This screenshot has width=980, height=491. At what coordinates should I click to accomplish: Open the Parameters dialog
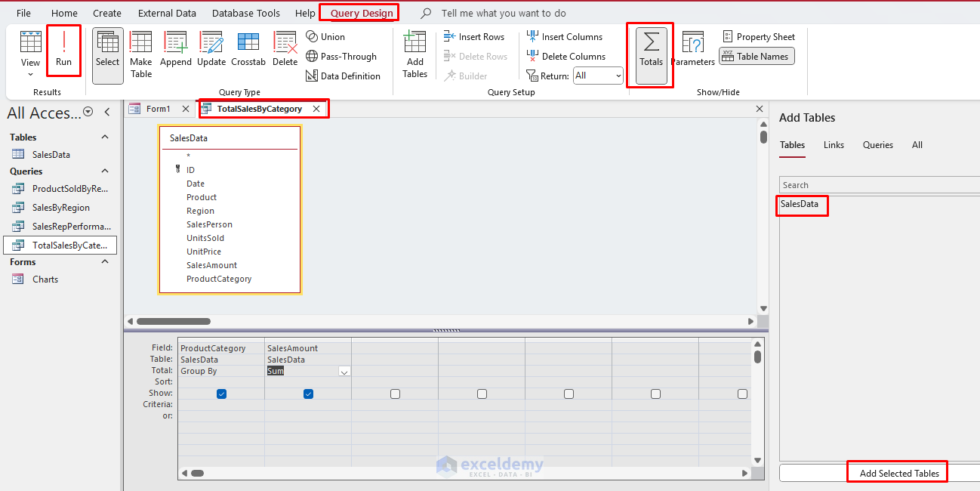(692, 50)
